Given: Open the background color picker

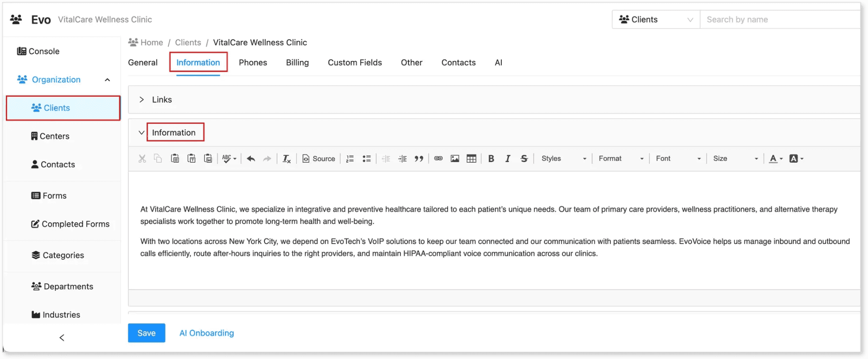Looking at the screenshot, I should (796, 159).
